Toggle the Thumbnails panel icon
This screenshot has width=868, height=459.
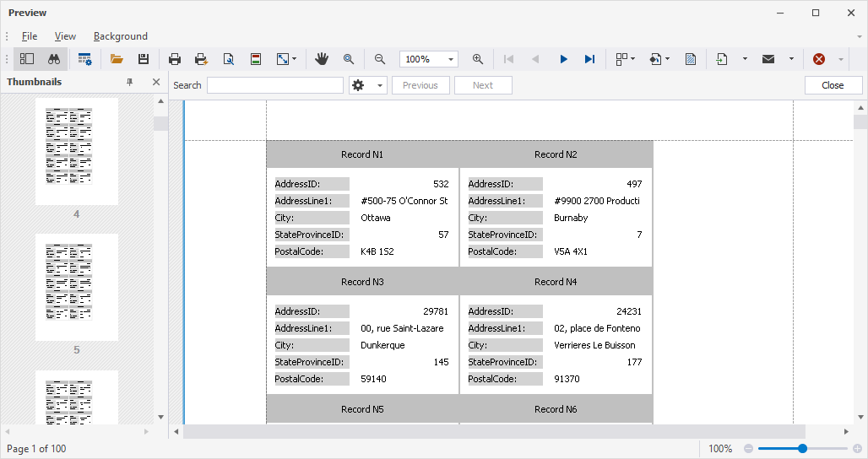pyautogui.click(x=27, y=58)
